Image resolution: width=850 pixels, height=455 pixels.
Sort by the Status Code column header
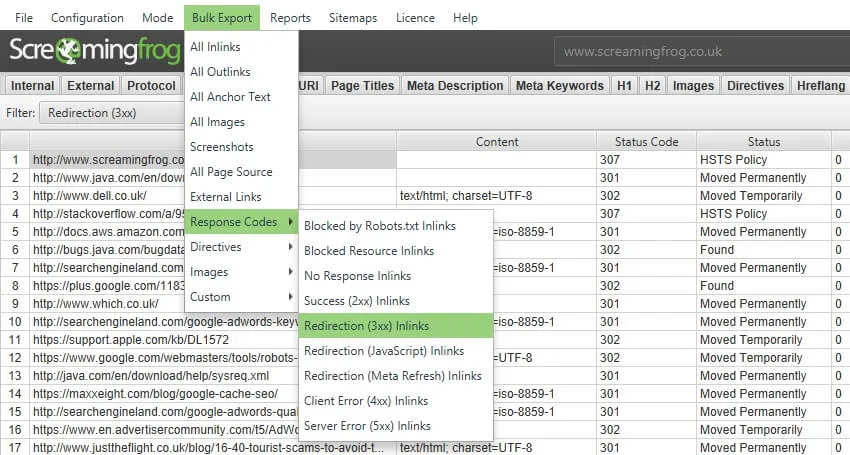[x=646, y=141]
